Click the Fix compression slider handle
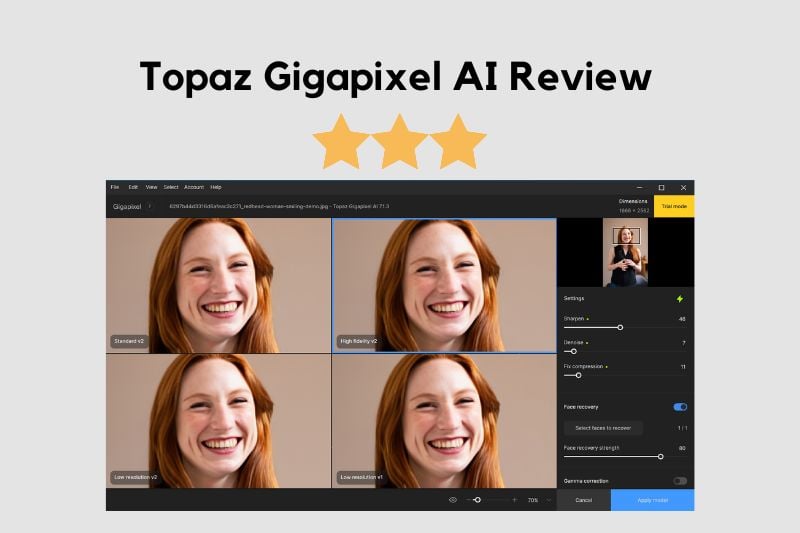The height and width of the screenshot is (533, 800). [578, 375]
